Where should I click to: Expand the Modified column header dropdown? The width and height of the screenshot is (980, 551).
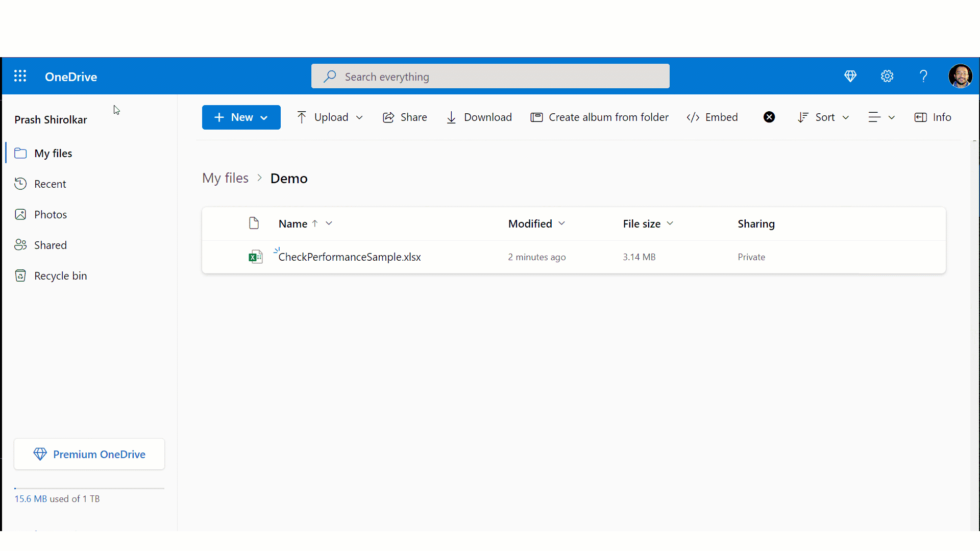click(562, 223)
